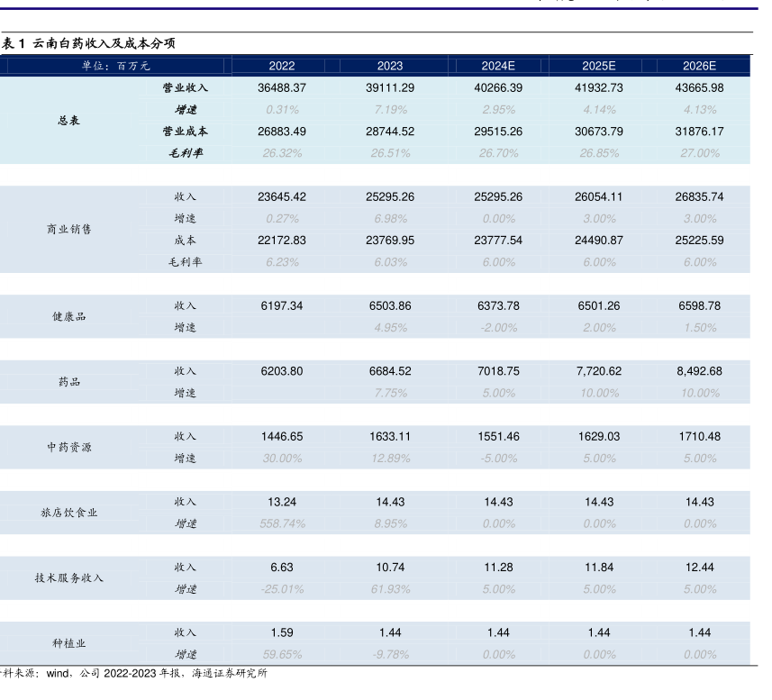The width and height of the screenshot is (772, 700).
Task: Click the 技术服务收入 category label
Action: point(69,577)
